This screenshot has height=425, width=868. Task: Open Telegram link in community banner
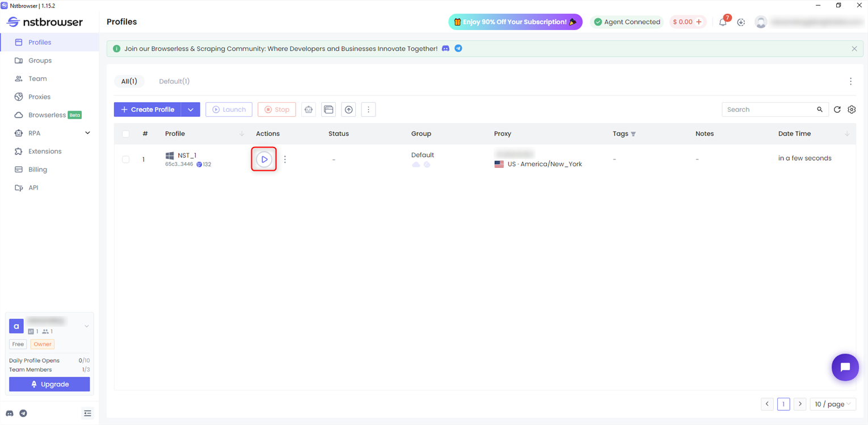point(458,48)
